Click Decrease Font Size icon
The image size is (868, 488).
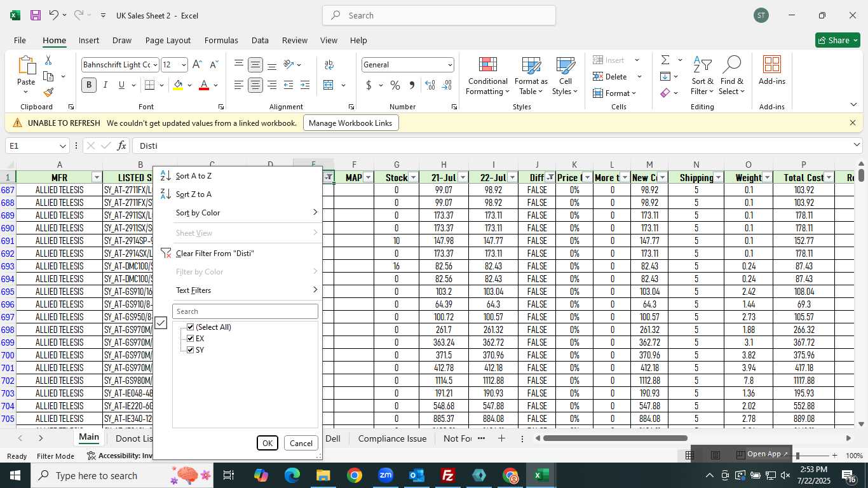[x=214, y=65]
